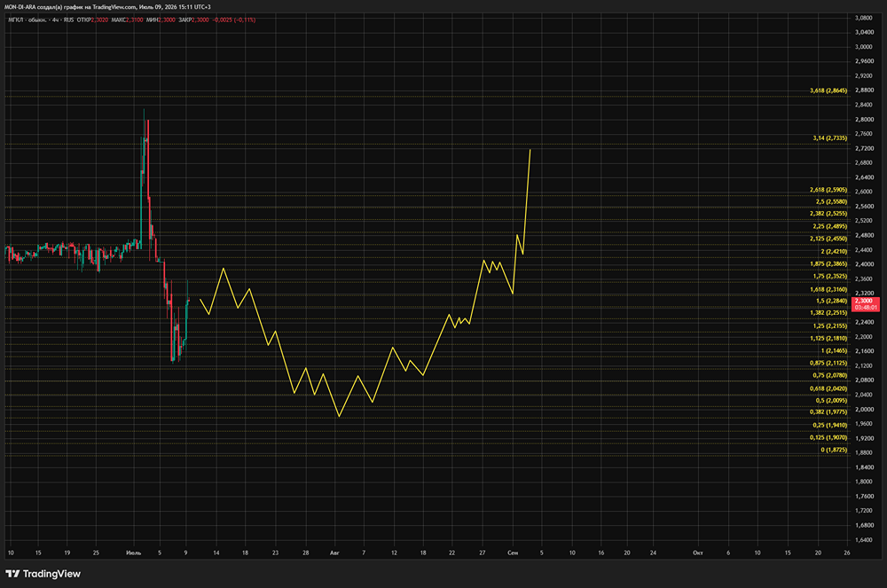
Task: Click the 3,0800 tick on price axis
Action: 863,18
